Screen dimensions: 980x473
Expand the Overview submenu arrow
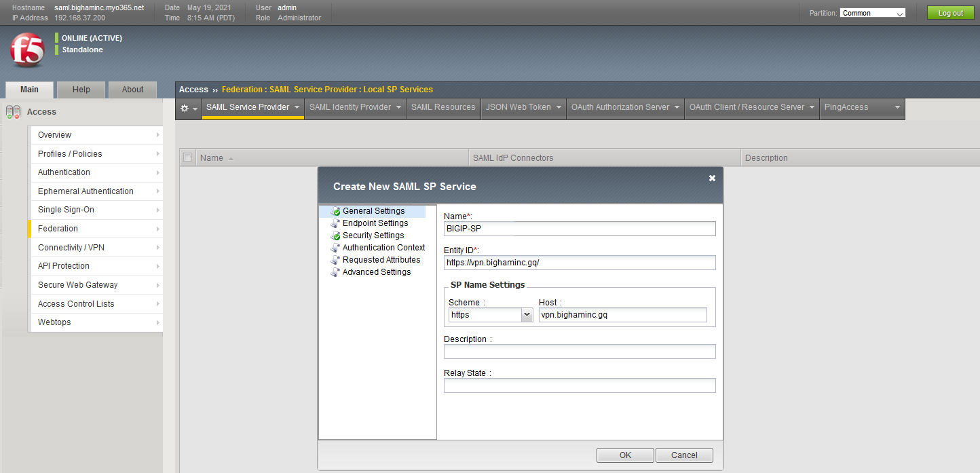[157, 135]
